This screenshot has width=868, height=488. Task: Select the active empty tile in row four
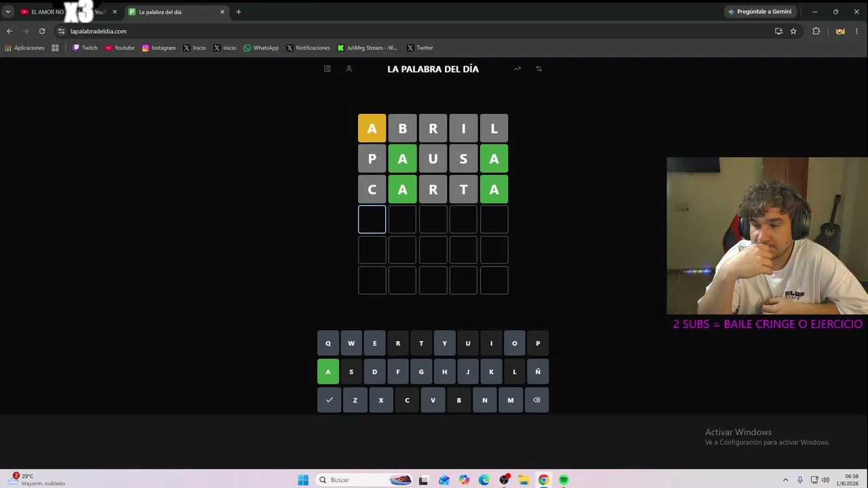372,220
